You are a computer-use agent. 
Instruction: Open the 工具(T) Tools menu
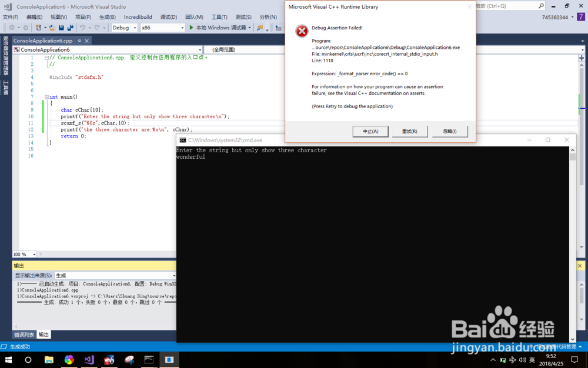(219, 17)
